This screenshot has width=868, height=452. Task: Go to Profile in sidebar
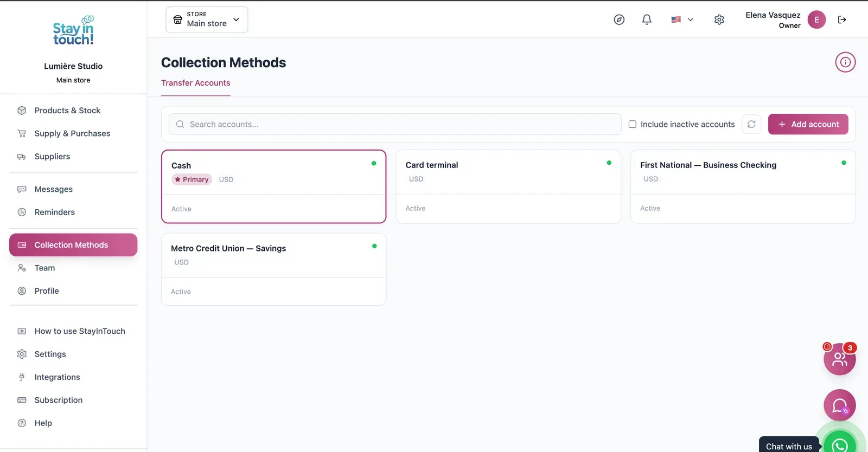point(73,291)
